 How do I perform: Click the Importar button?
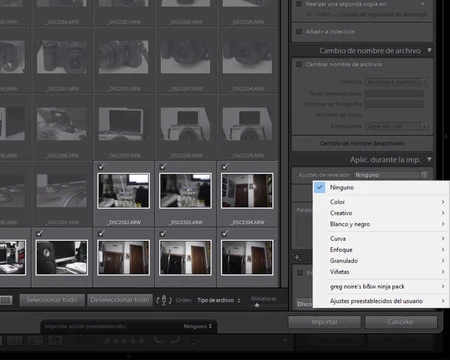coord(324,322)
